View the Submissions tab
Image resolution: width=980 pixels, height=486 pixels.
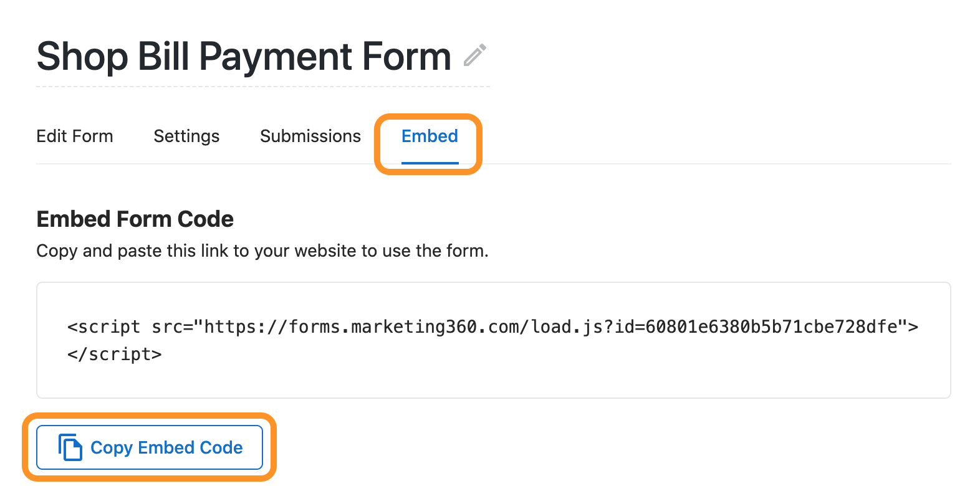pyautogui.click(x=310, y=136)
